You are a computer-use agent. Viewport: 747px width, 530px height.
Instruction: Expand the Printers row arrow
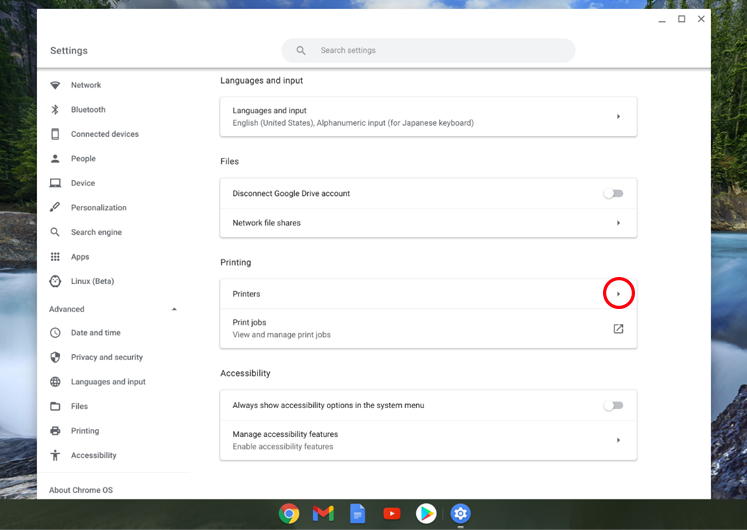coord(618,294)
